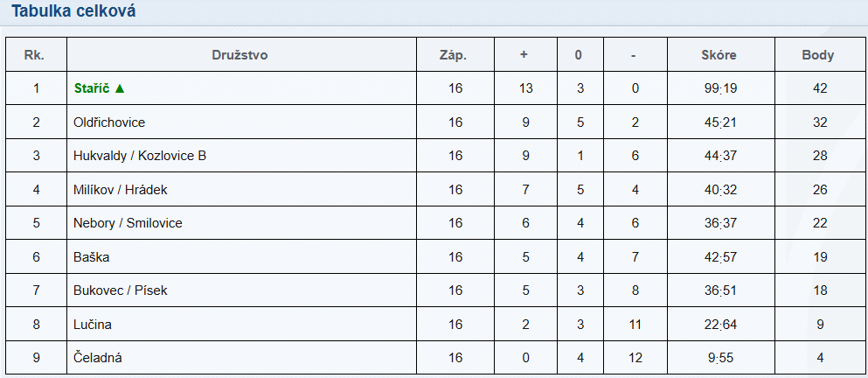Click the Body column header
Image resolution: width=868 pixels, height=378 pixels.
point(818,55)
